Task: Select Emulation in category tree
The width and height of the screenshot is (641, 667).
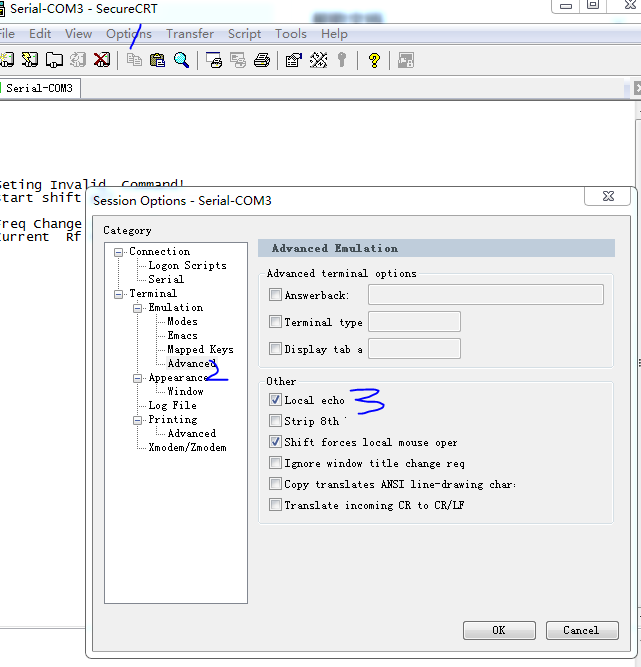Action: 176,308
